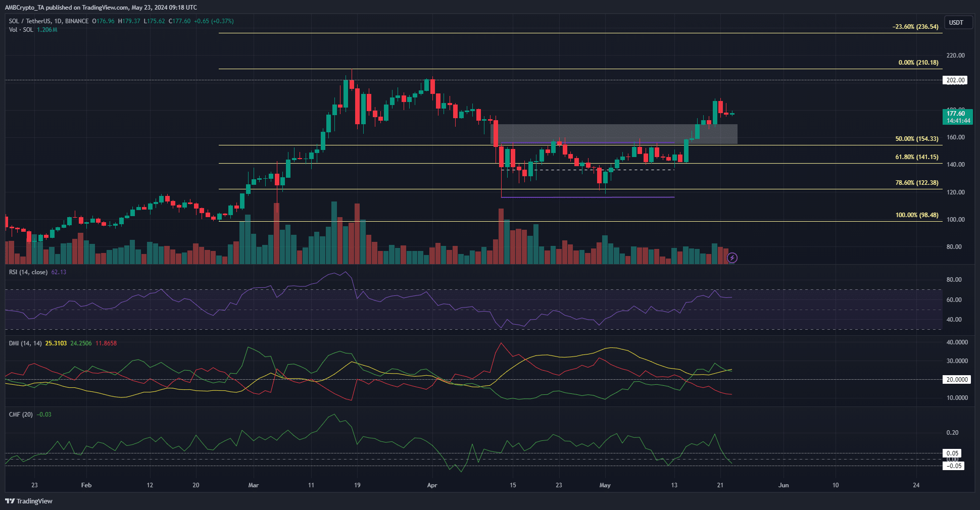Click the TradingView logo at bottom left

[x=29, y=501]
